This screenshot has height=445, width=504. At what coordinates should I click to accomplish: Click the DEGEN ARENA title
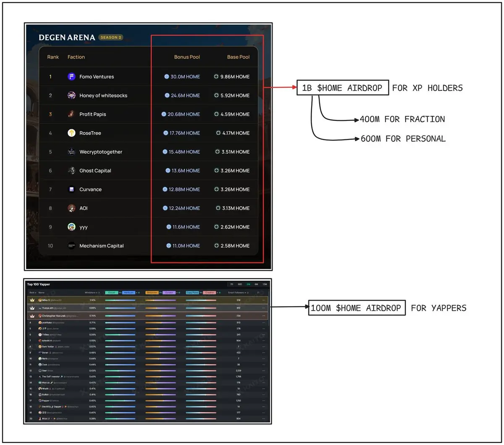[67, 37]
